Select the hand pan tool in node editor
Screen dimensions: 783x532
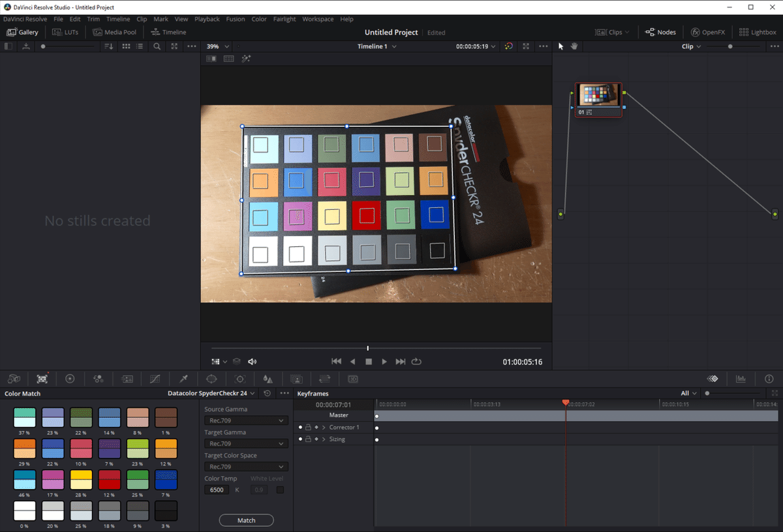[574, 46]
